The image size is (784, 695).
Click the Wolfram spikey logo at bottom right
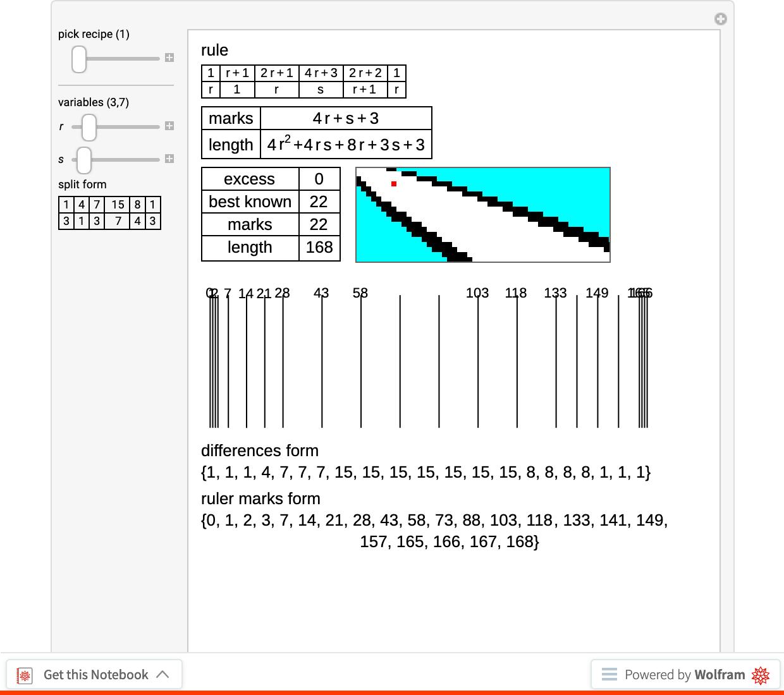click(761, 675)
